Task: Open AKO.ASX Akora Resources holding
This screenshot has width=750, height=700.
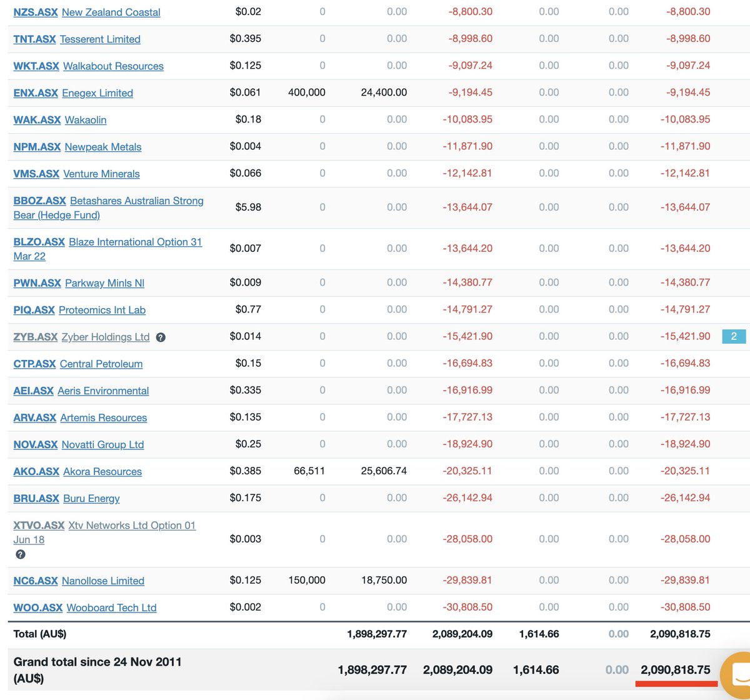Action: 77,471
